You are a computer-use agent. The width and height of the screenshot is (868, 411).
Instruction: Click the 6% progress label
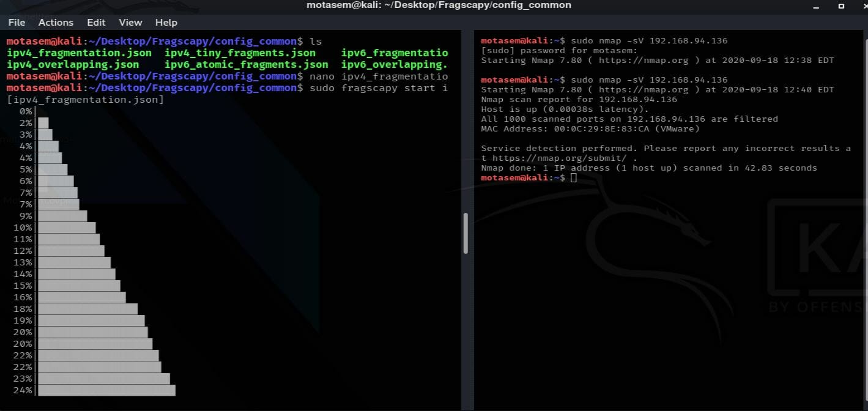click(x=25, y=181)
